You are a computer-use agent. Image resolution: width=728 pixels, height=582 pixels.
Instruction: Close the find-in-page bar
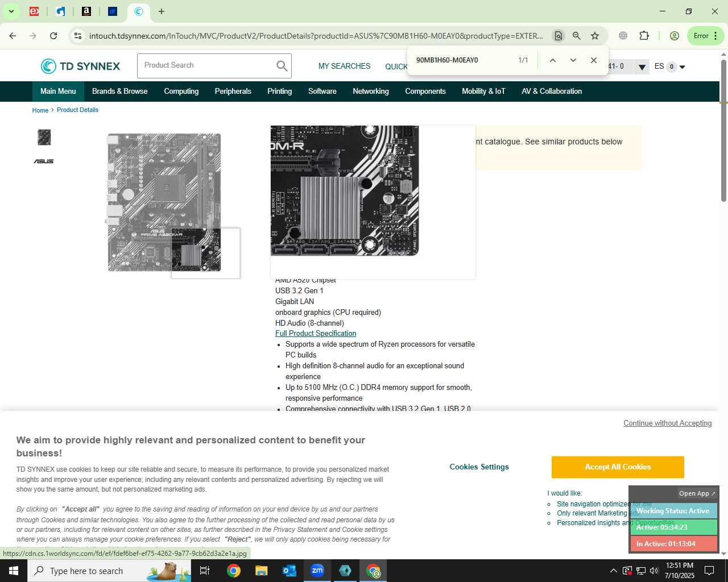tap(594, 60)
